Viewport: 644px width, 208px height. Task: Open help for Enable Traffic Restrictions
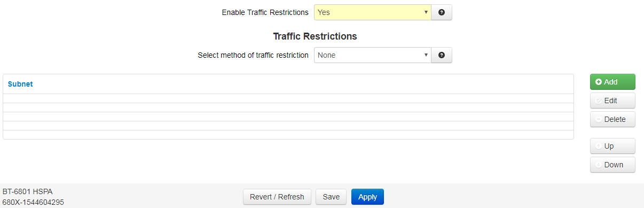click(442, 12)
